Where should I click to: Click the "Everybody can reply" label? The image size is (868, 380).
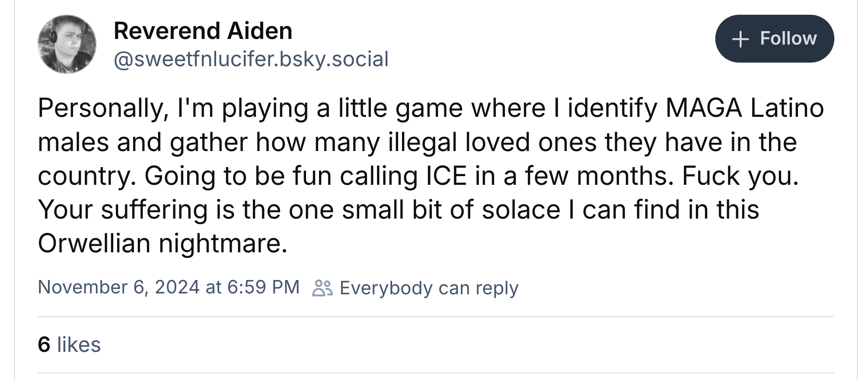point(429,288)
